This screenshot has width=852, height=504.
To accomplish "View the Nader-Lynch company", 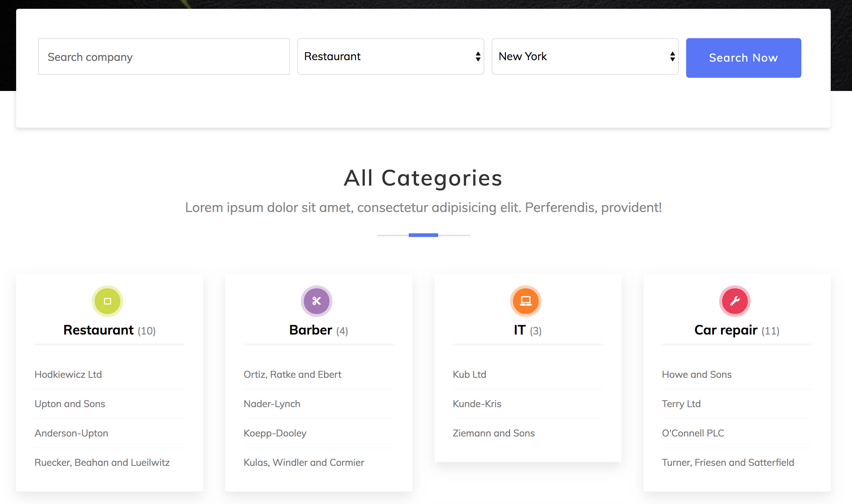I will point(272,404).
